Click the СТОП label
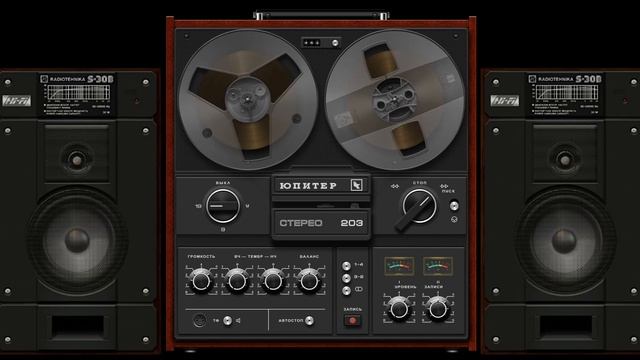The image size is (640, 360). 420,182
